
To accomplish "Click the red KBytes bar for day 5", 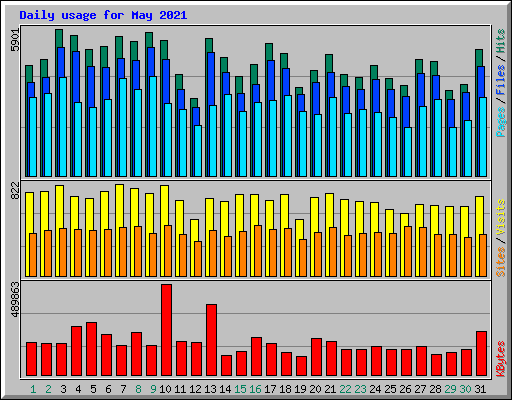I will coord(91,349).
